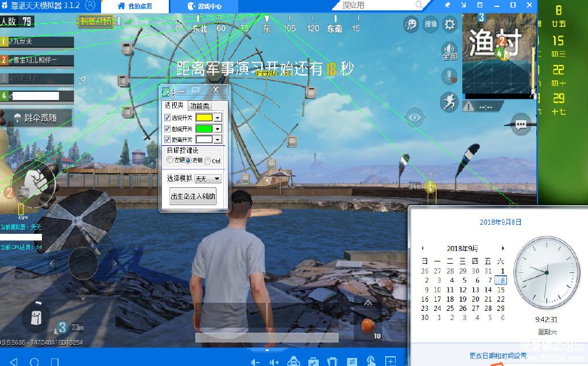Go to previous month in calendar
Screen dimensions: 588x366
tap(423, 248)
